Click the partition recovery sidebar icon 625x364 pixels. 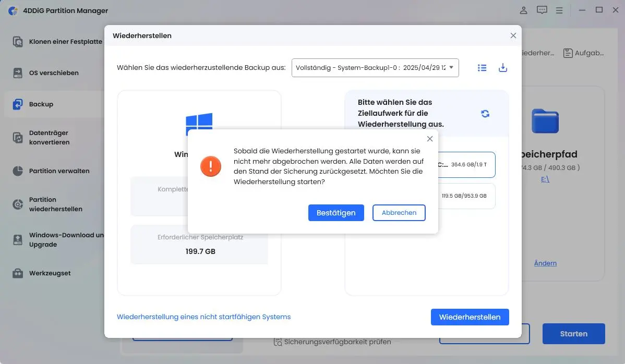point(18,204)
